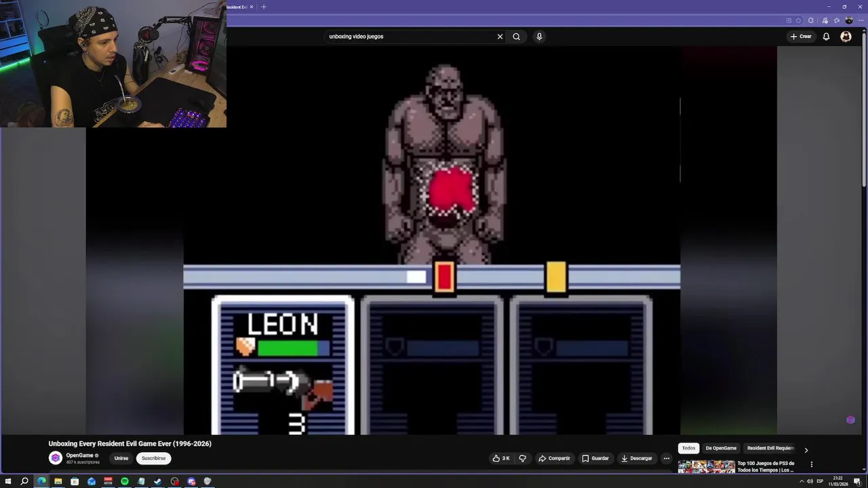Open more actions three-dot menu
The height and width of the screenshot is (488, 868).
(667, 458)
